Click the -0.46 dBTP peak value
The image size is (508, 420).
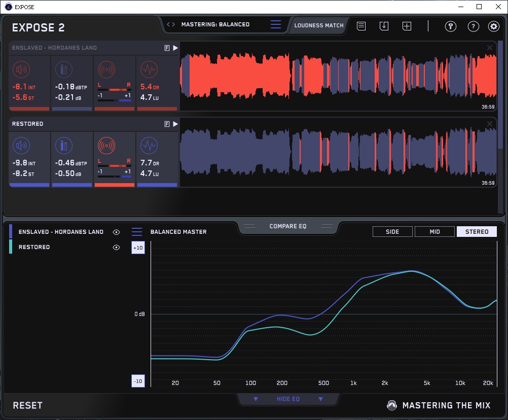click(x=71, y=163)
